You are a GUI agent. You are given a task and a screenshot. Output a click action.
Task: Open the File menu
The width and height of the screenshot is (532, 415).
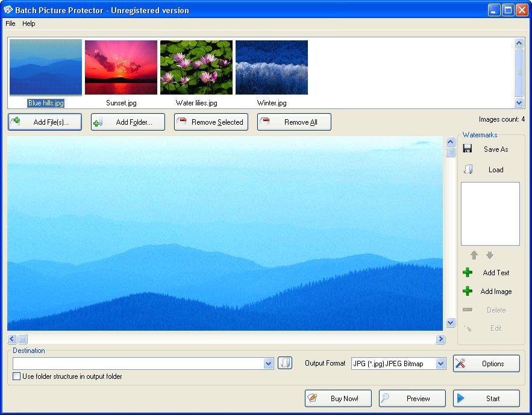point(10,23)
